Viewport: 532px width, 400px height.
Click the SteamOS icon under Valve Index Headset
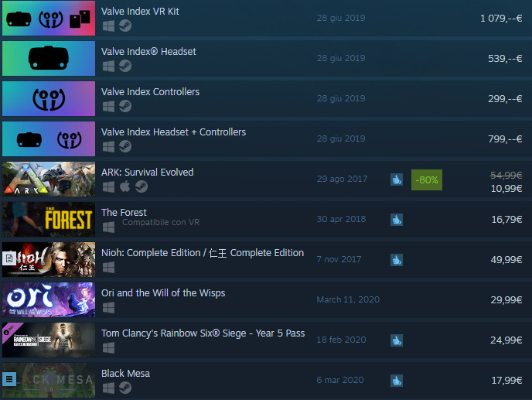click(125, 66)
